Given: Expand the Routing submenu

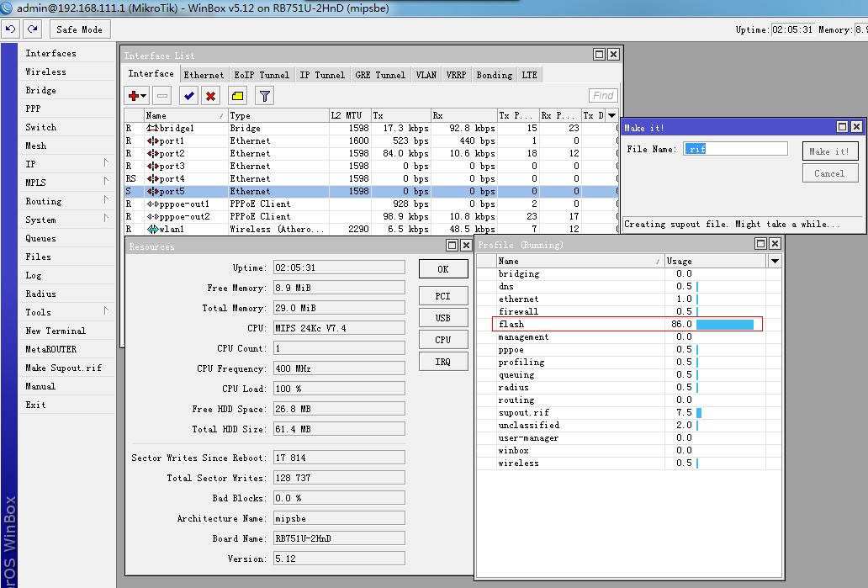Looking at the screenshot, I should (44, 201).
